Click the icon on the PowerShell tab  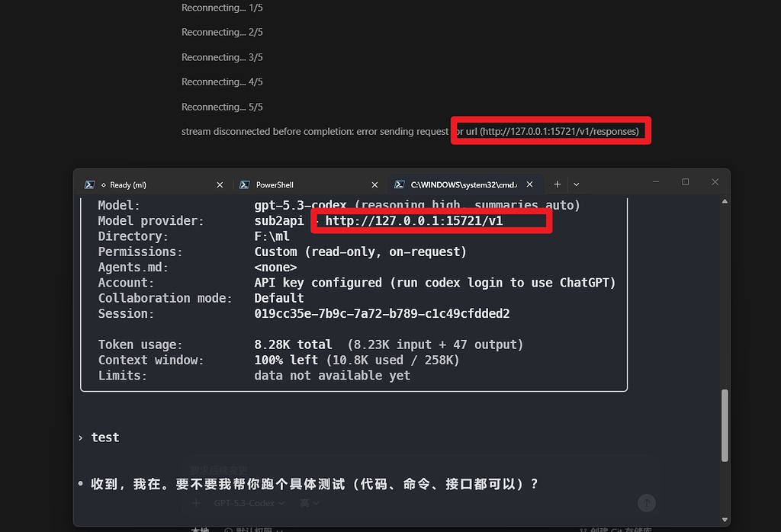tap(245, 184)
